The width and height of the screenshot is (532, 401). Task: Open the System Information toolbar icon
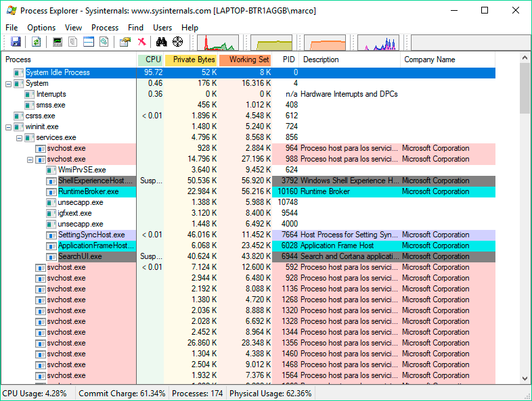pos(58,42)
